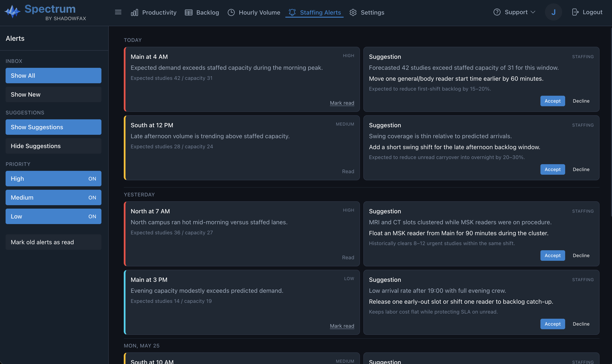Click the LOW badge on Main at 3 PM
Viewport: 612px width, 364px height.
point(349,279)
